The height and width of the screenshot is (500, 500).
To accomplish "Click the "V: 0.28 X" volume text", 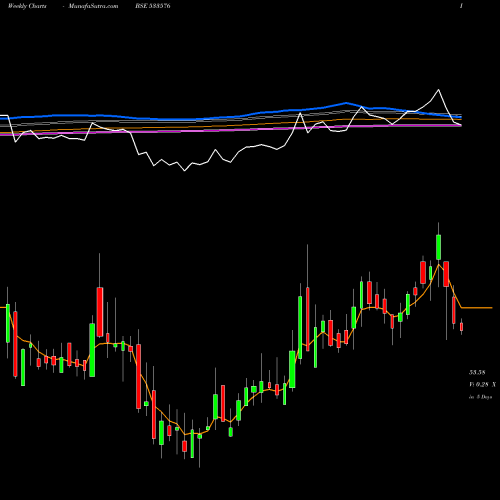I will pos(482,384).
